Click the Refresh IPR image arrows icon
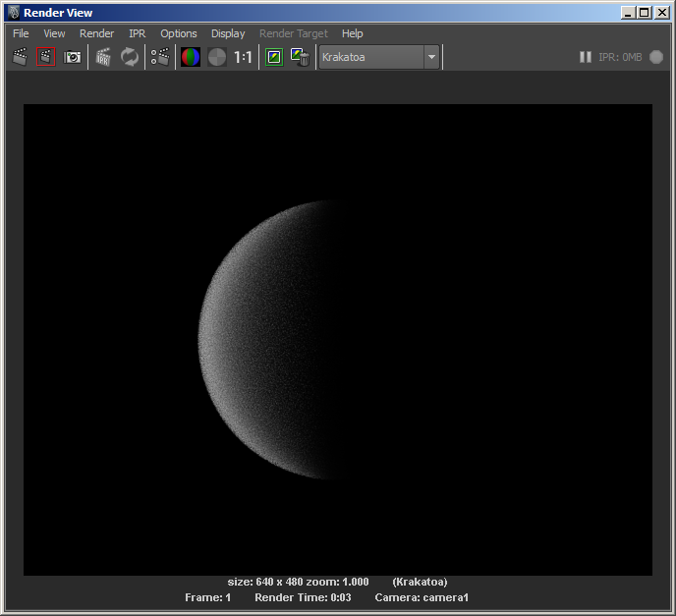 click(x=130, y=57)
